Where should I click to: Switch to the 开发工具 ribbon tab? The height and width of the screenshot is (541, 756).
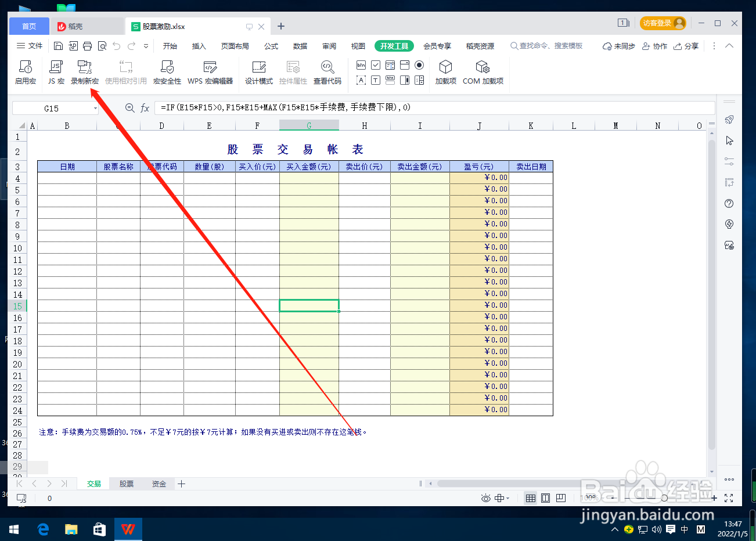coord(394,45)
